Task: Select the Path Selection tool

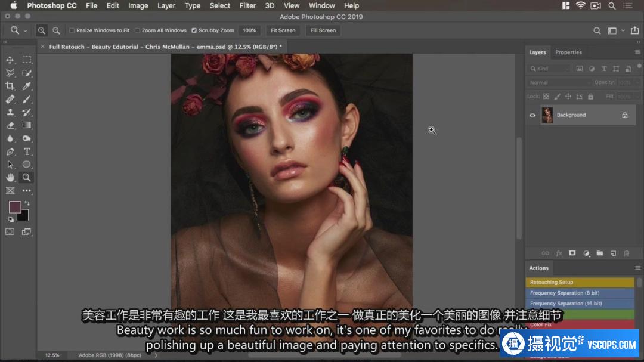Action: pyautogui.click(x=10, y=165)
